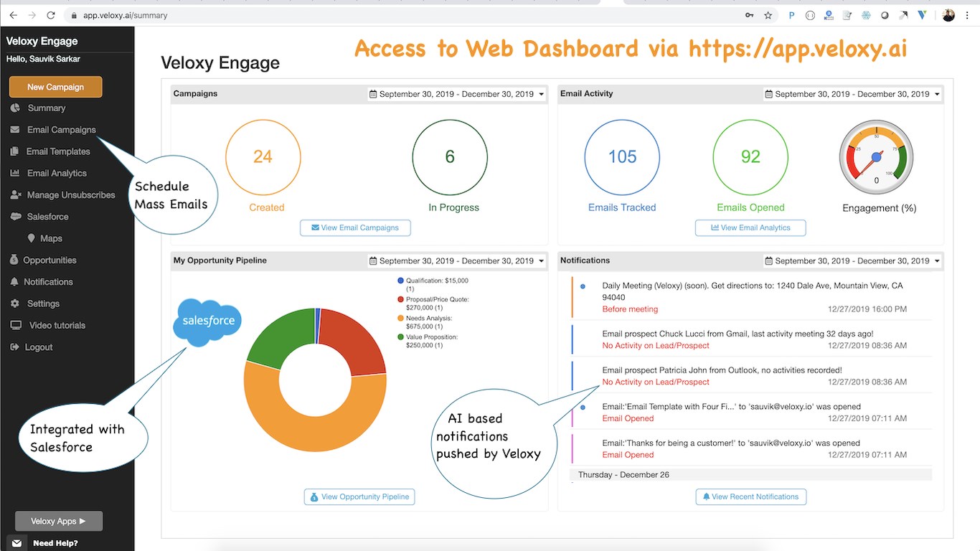
Task: Open the Chrome three-dot menu
Action: [967, 15]
